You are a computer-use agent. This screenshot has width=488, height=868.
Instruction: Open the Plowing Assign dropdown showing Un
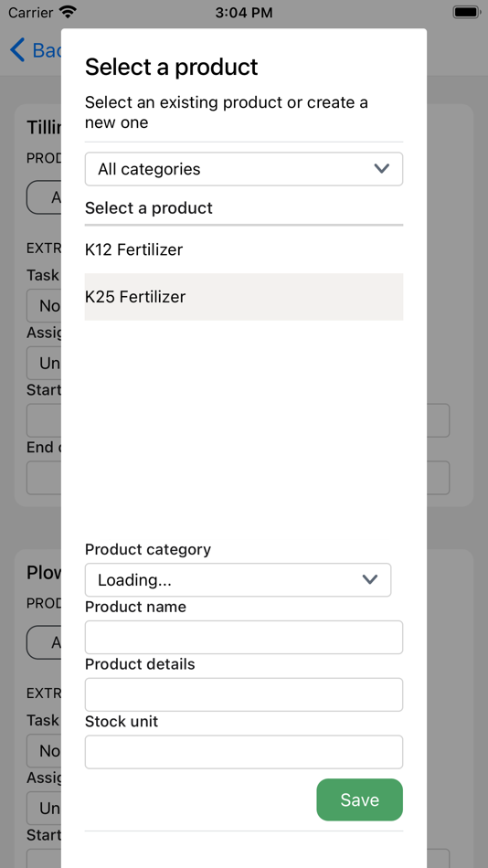(44, 809)
